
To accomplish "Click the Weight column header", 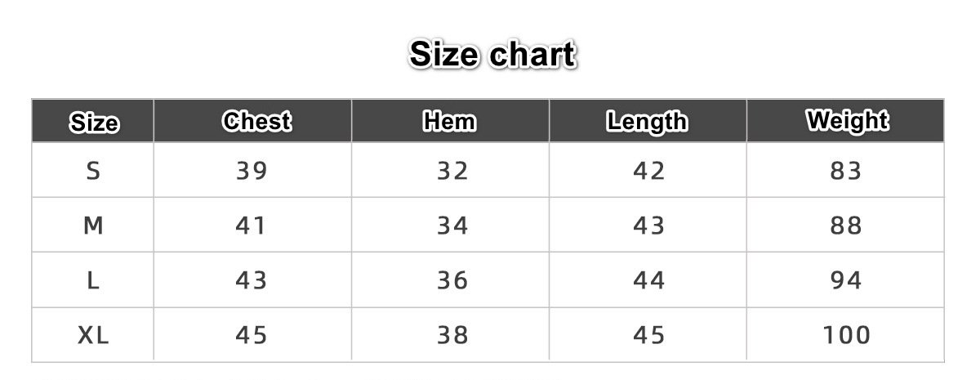I will click(847, 121).
